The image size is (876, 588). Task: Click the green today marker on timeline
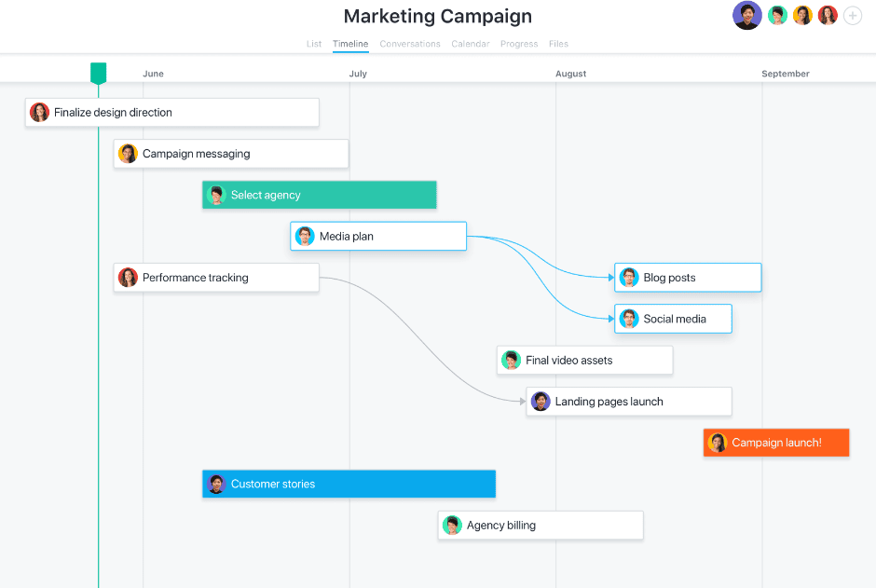[98, 74]
